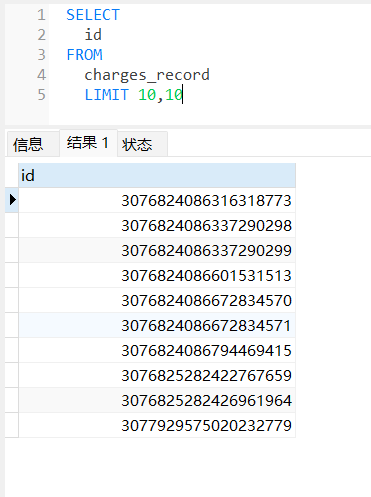This screenshot has height=497, width=371.
Task: Select cell 307682408667283​4571
Action: click(157, 325)
